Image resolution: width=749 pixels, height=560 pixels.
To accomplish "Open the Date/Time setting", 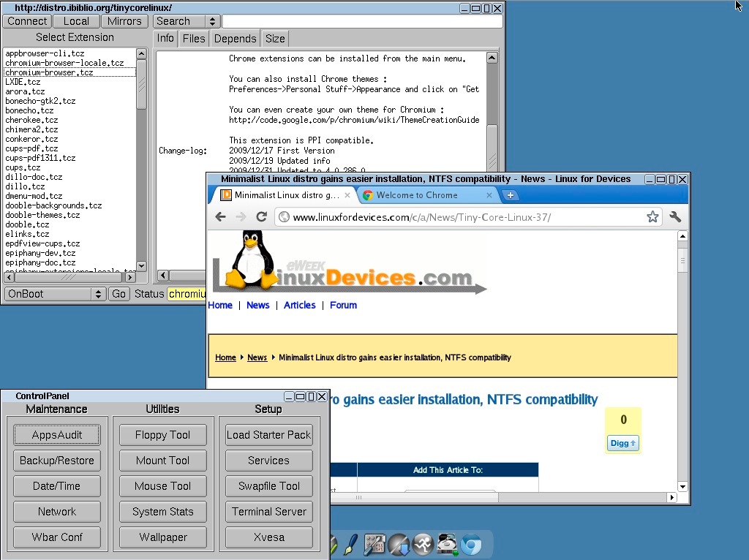I will point(57,486).
